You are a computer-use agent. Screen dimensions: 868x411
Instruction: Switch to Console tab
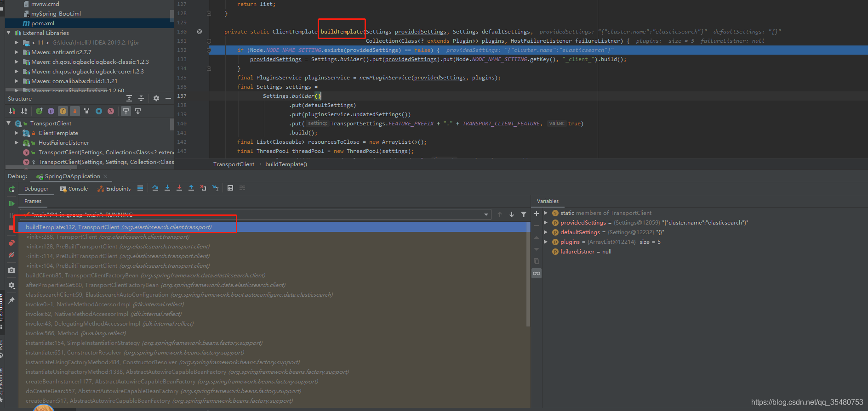click(74, 189)
